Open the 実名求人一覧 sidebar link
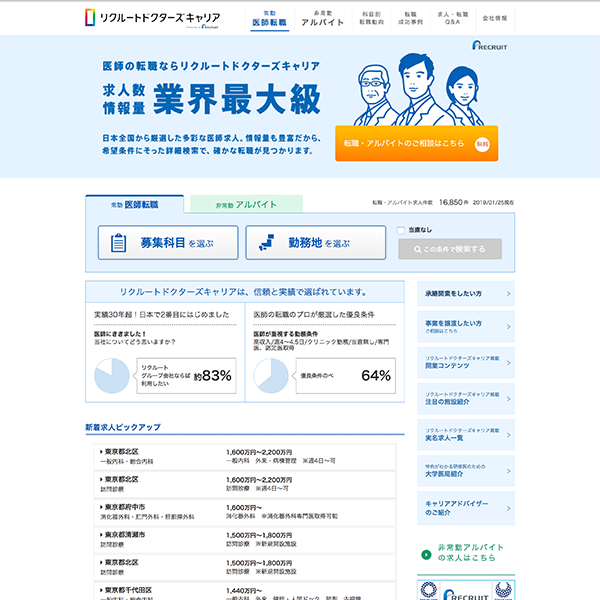 (x=466, y=435)
